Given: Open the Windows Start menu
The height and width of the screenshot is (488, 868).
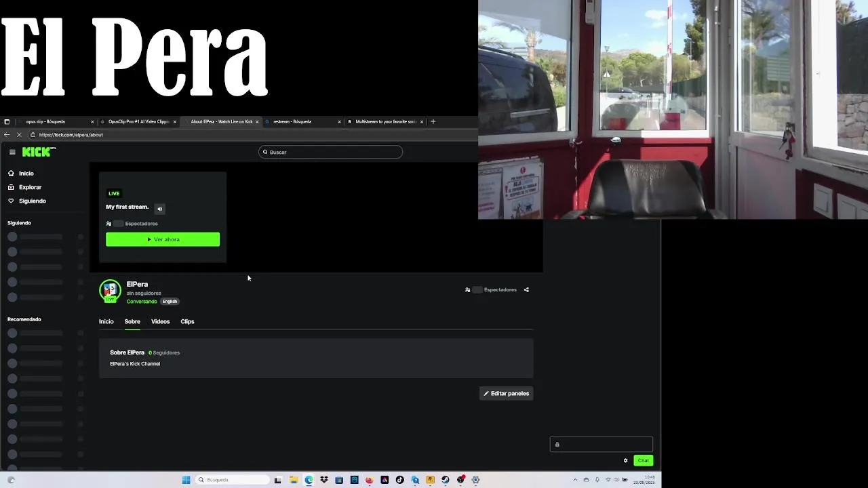Looking at the screenshot, I should (x=186, y=480).
